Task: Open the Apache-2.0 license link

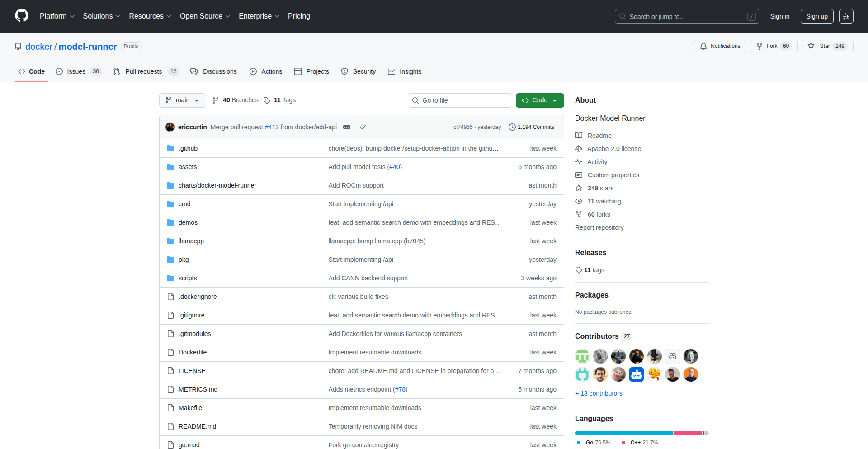Action: click(x=613, y=148)
